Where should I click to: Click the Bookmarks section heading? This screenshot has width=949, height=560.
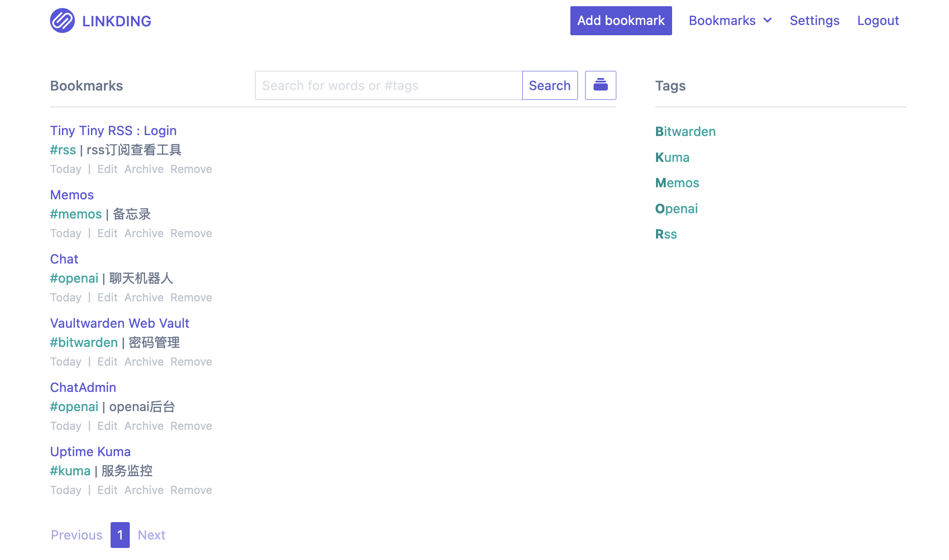pos(87,86)
